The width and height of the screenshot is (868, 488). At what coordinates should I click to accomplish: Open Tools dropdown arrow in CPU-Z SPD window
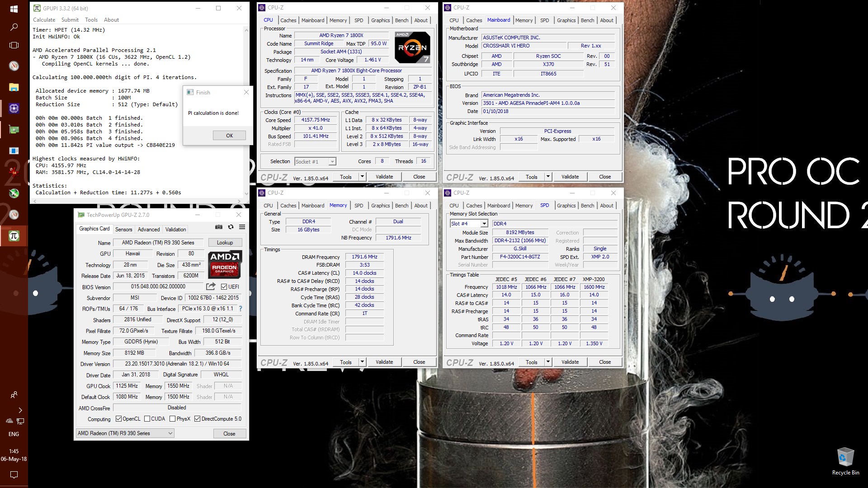pos(548,362)
